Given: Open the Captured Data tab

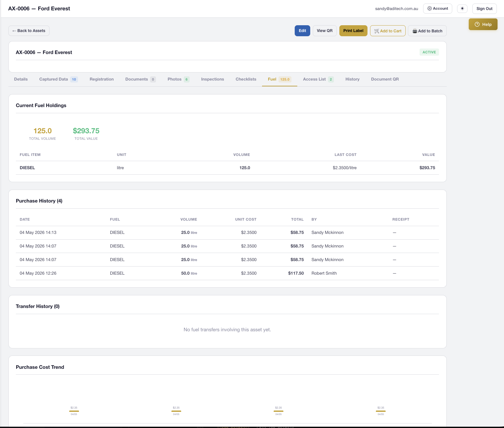Looking at the screenshot, I should pos(58,79).
